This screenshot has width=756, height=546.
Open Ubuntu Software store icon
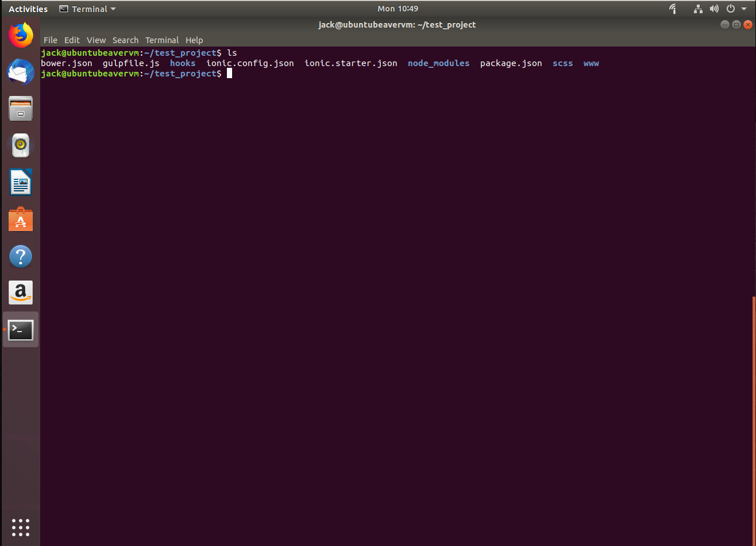[21, 219]
